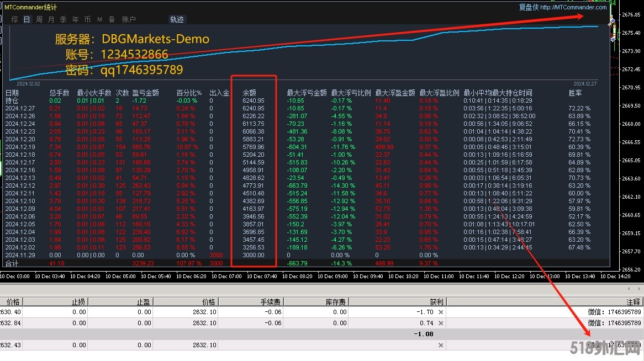Viewport: 644px width, 361px height.
Task: Click the 手续费 column header
Action: (271, 302)
